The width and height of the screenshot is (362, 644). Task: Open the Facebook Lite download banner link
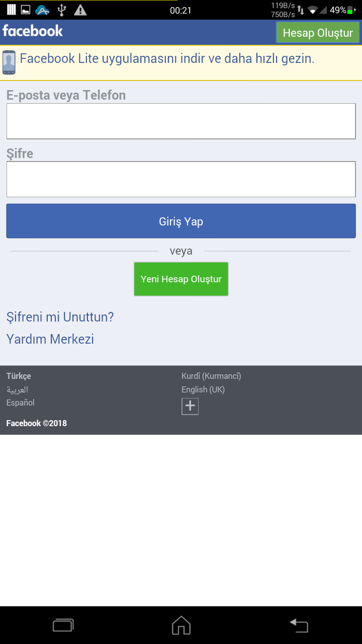(167, 59)
